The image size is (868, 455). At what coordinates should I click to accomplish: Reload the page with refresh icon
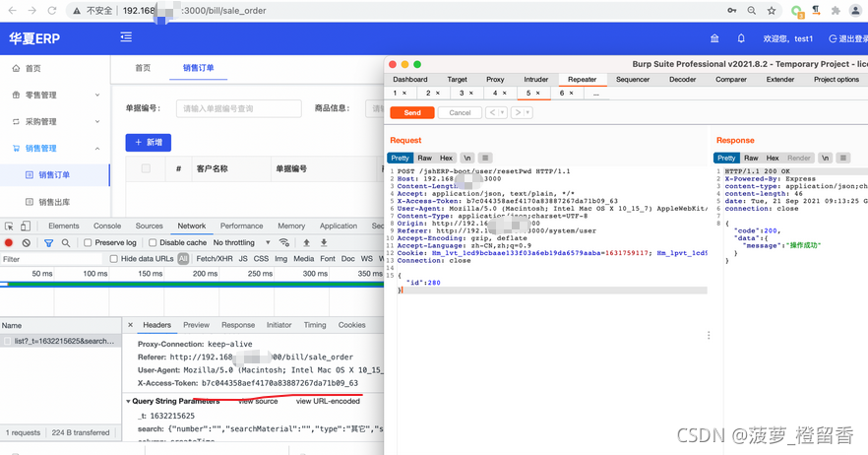point(52,11)
